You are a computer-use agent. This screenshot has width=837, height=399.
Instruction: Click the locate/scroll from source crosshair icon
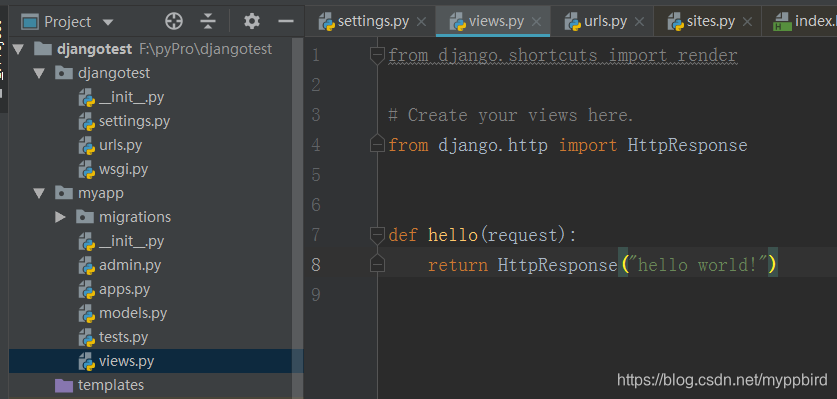point(174,21)
